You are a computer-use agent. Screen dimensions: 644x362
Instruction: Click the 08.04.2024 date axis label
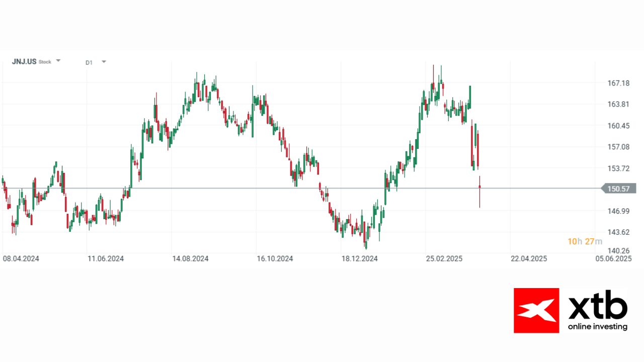coord(21,258)
